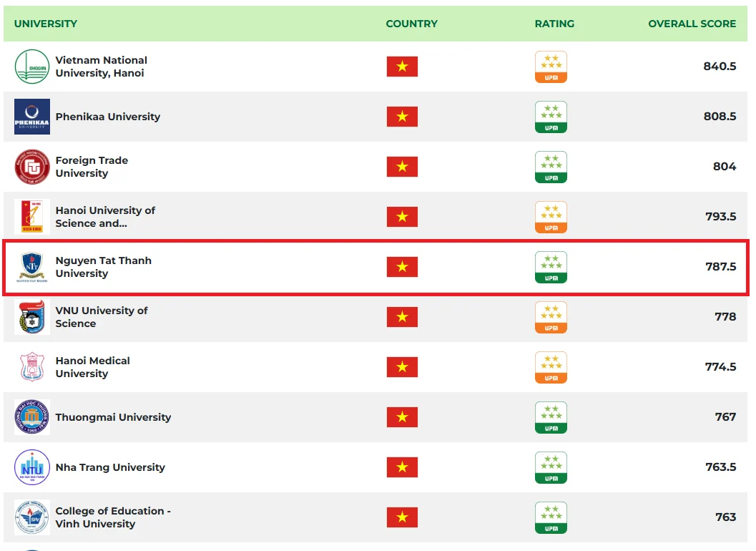Open the Thuongmai University name link
This screenshot has height=551, width=756.
113,417
